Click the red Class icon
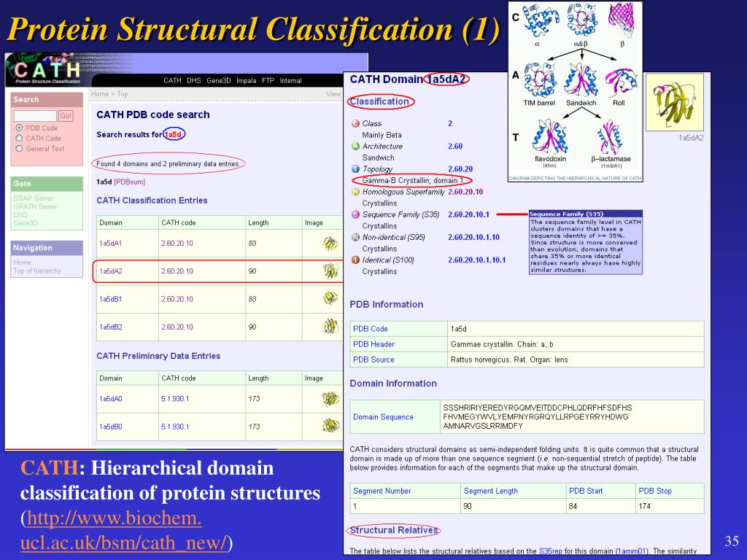Image resolution: width=747 pixels, height=560 pixels. coord(355,123)
